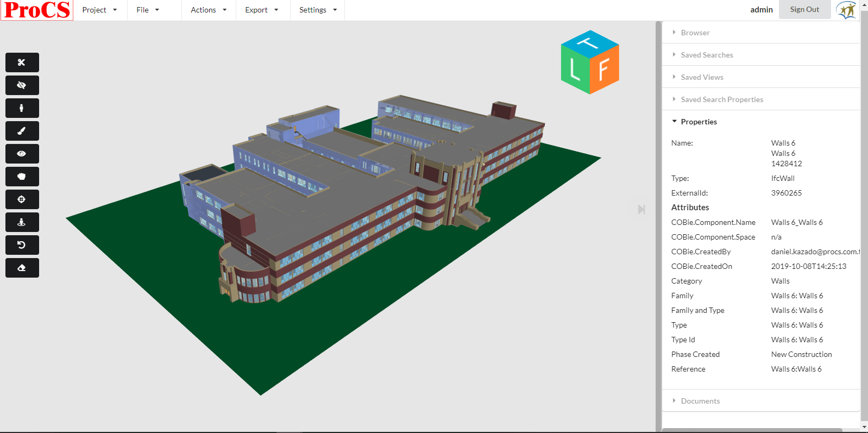Click the street view person icon
Screen dimensions: 868x433
point(22,222)
